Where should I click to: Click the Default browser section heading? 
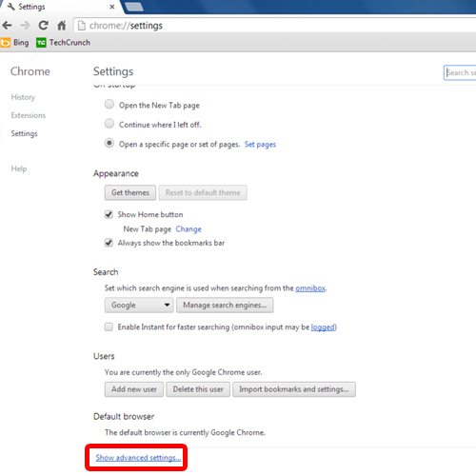click(x=124, y=416)
